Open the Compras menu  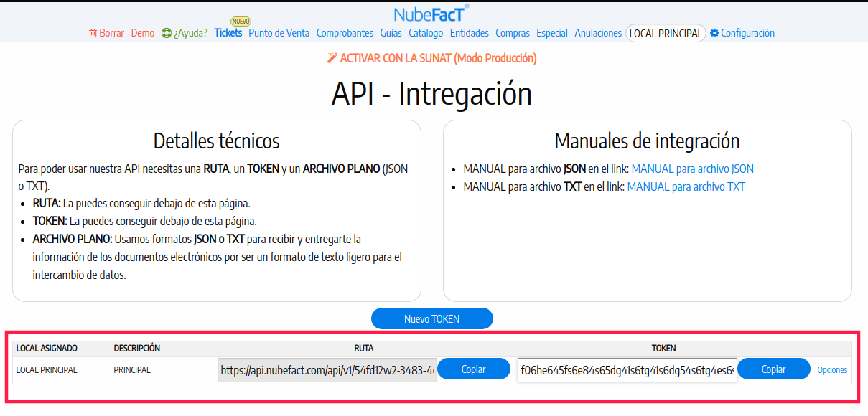513,33
